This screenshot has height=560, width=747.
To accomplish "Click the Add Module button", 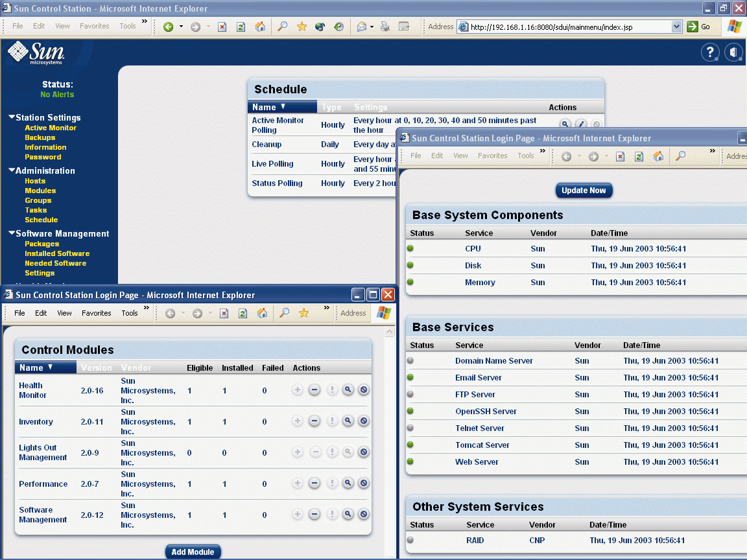I will [x=193, y=552].
